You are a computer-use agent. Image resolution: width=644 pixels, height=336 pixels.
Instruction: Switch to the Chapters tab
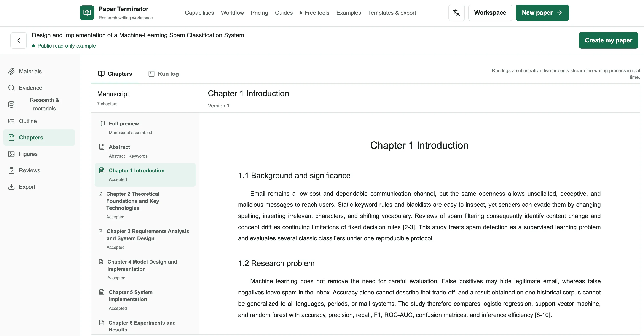coord(115,74)
